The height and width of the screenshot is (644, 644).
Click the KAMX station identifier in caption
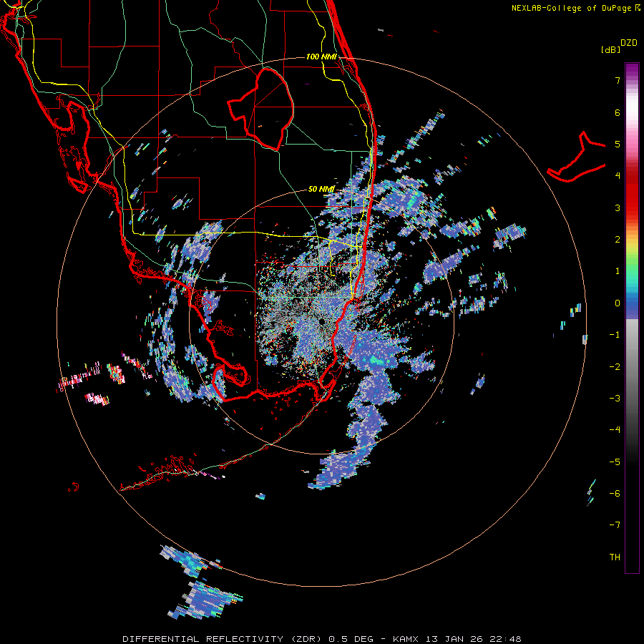pos(406,639)
